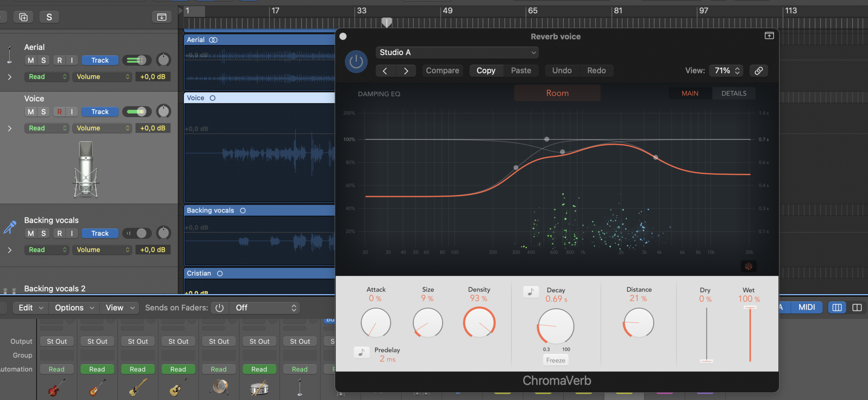
Task: Switch to the DETAILS tab
Action: 734,93
